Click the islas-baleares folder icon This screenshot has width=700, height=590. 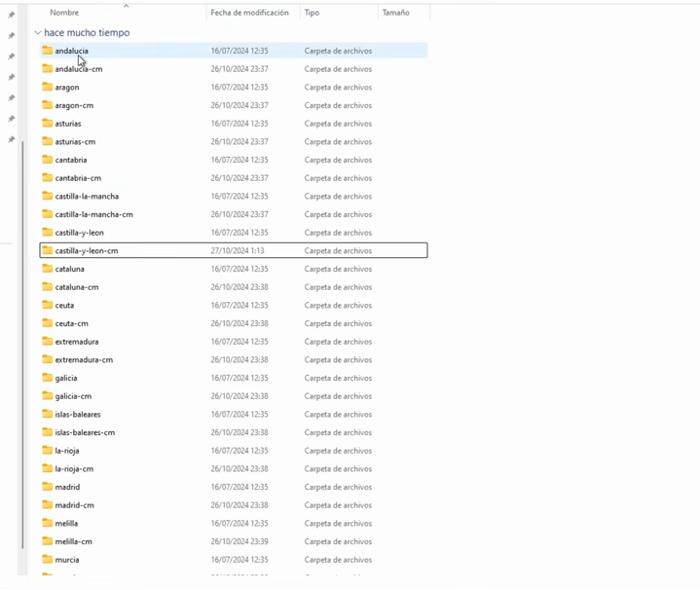coord(48,414)
